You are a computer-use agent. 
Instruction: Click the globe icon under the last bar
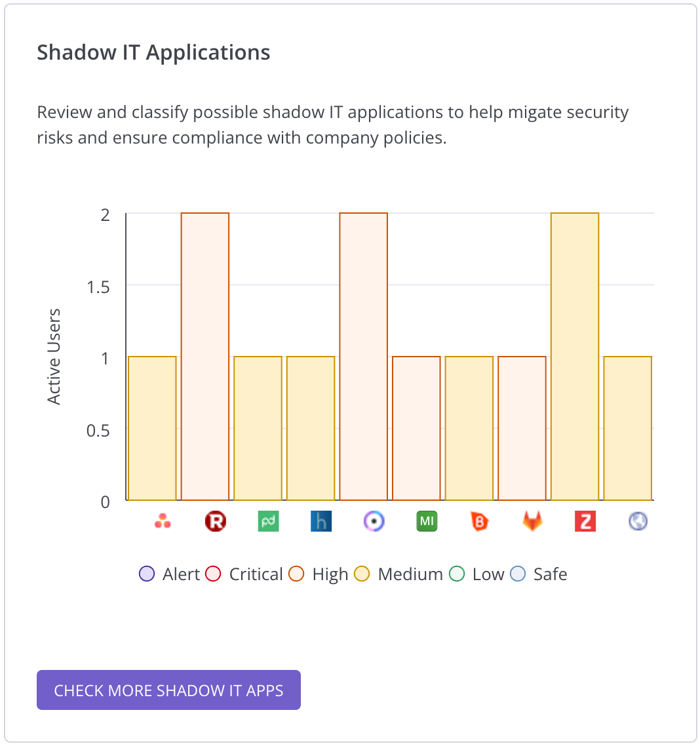tap(638, 522)
